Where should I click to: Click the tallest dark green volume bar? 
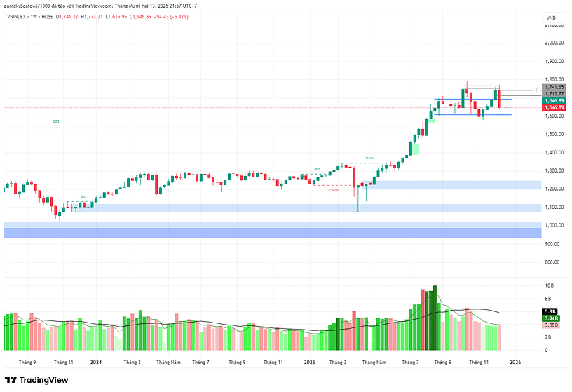435,318
